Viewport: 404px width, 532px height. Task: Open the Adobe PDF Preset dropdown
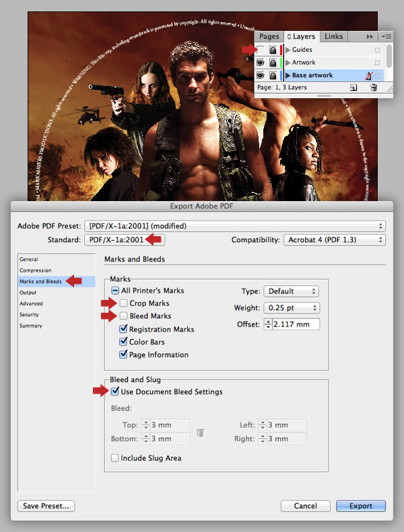click(x=235, y=226)
